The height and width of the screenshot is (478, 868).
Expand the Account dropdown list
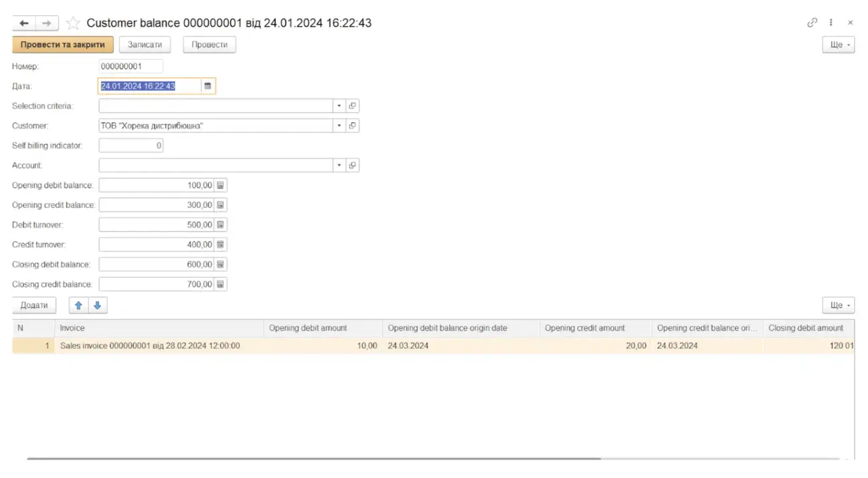(339, 165)
